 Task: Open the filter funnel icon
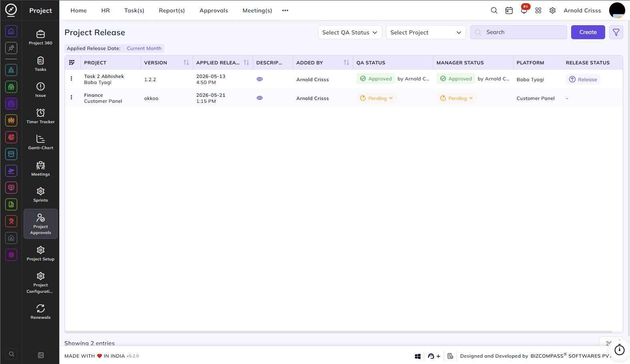[616, 32]
